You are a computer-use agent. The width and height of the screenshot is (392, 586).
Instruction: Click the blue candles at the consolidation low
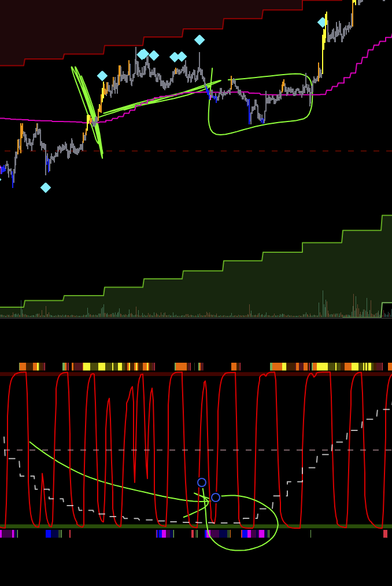point(250,113)
